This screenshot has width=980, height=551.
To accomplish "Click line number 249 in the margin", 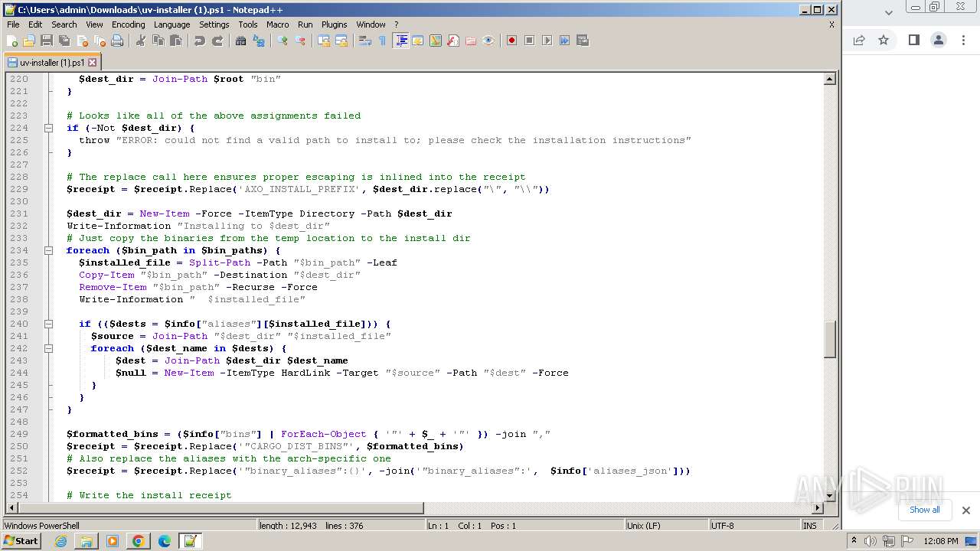I will click(18, 434).
